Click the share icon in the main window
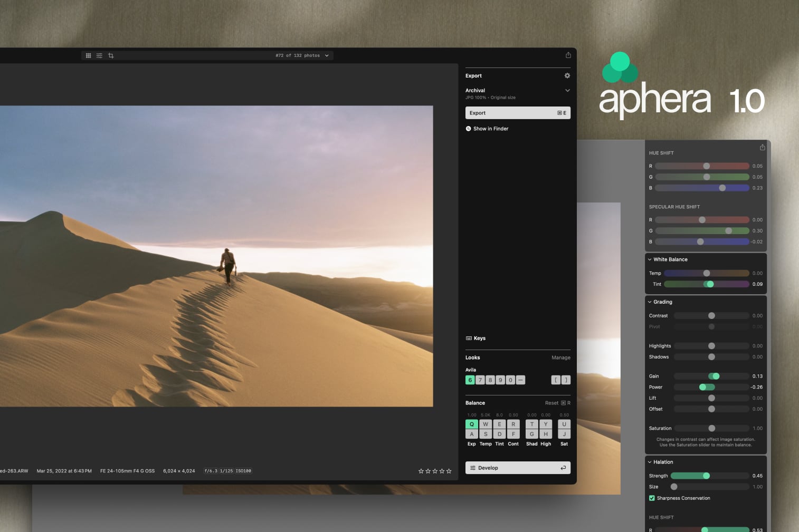The image size is (799, 532). [568, 55]
